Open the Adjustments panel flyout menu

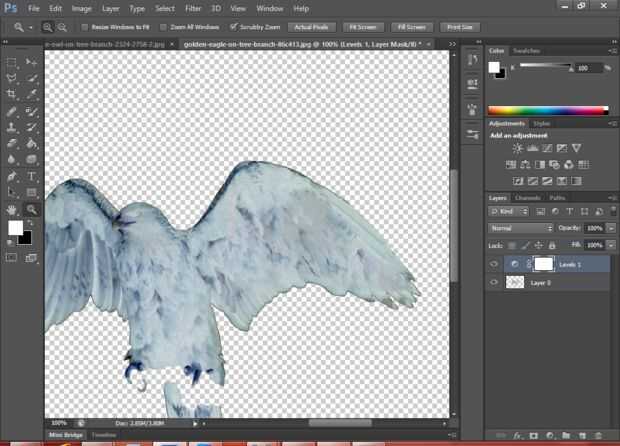coord(612,124)
